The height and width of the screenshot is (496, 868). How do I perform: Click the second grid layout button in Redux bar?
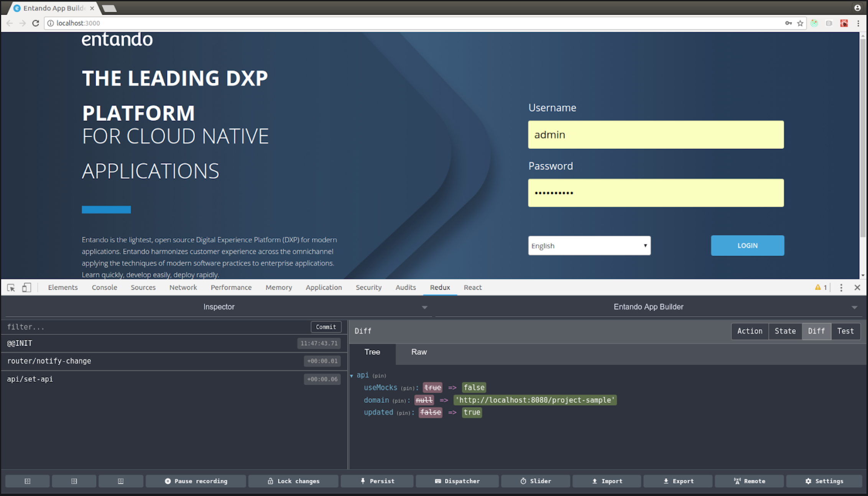74,481
